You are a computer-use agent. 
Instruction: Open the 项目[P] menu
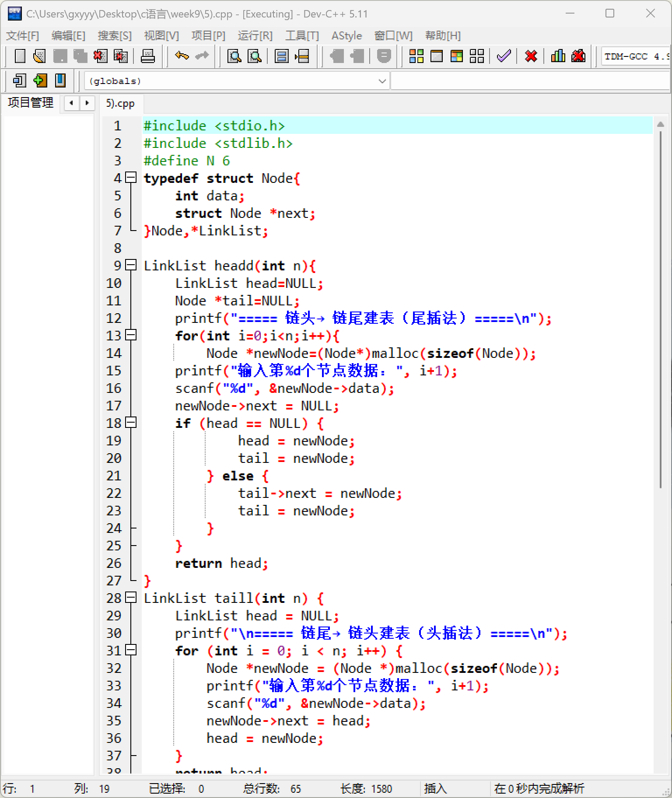tap(208, 35)
